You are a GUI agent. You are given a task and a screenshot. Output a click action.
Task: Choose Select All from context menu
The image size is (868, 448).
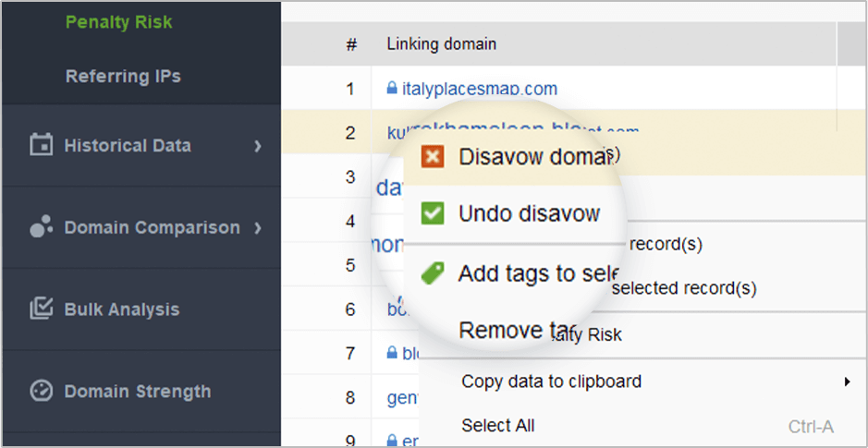click(497, 425)
